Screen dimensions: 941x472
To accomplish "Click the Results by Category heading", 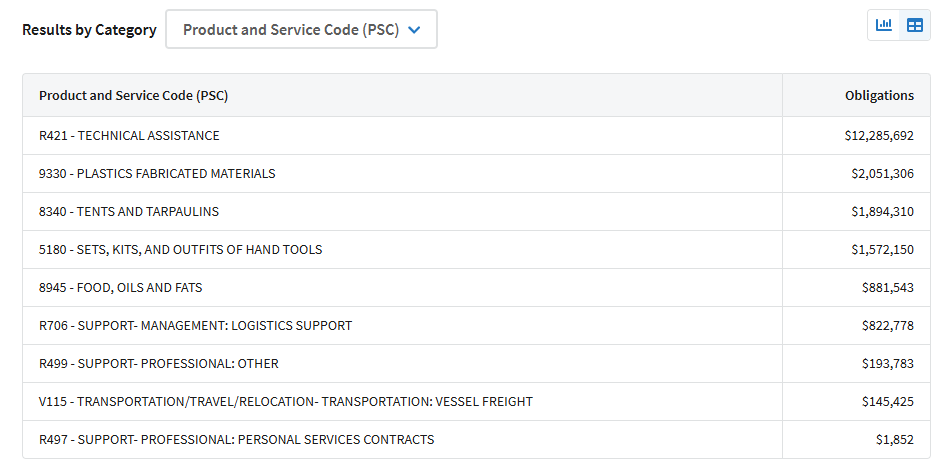I will pos(89,29).
